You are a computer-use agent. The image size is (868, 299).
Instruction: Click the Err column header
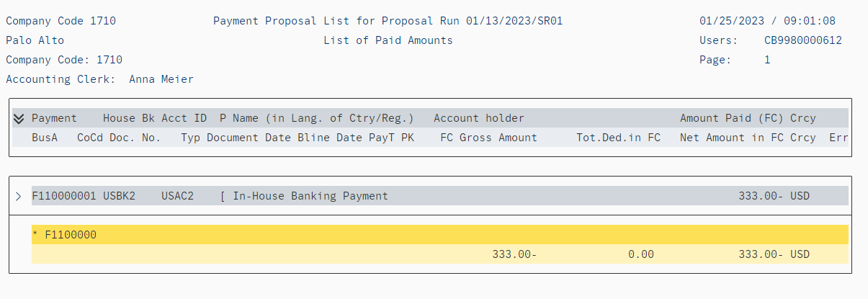(838, 138)
